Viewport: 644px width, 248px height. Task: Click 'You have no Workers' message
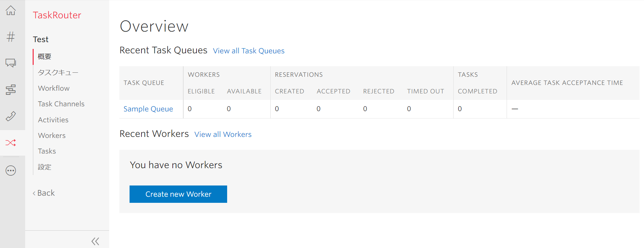pos(176,165)
